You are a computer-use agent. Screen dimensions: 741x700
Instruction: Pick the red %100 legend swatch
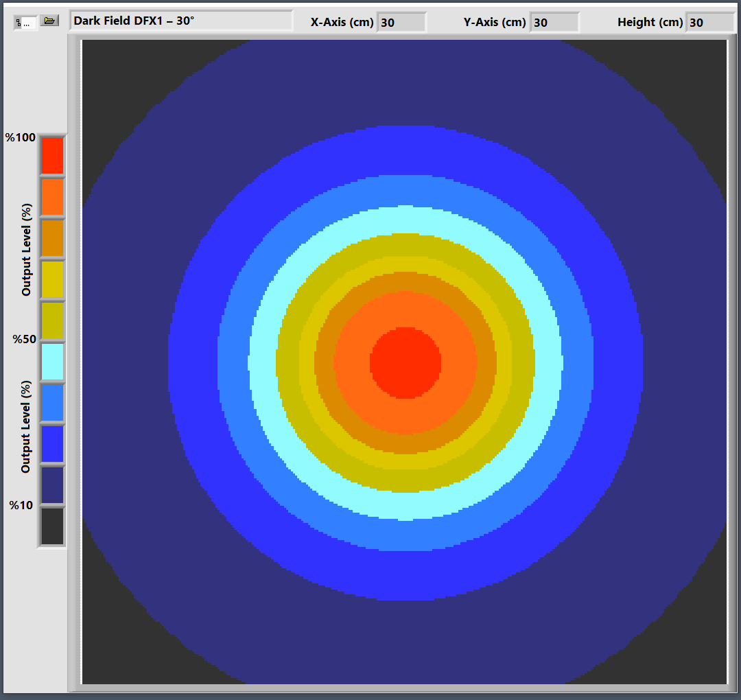point(52,156)
